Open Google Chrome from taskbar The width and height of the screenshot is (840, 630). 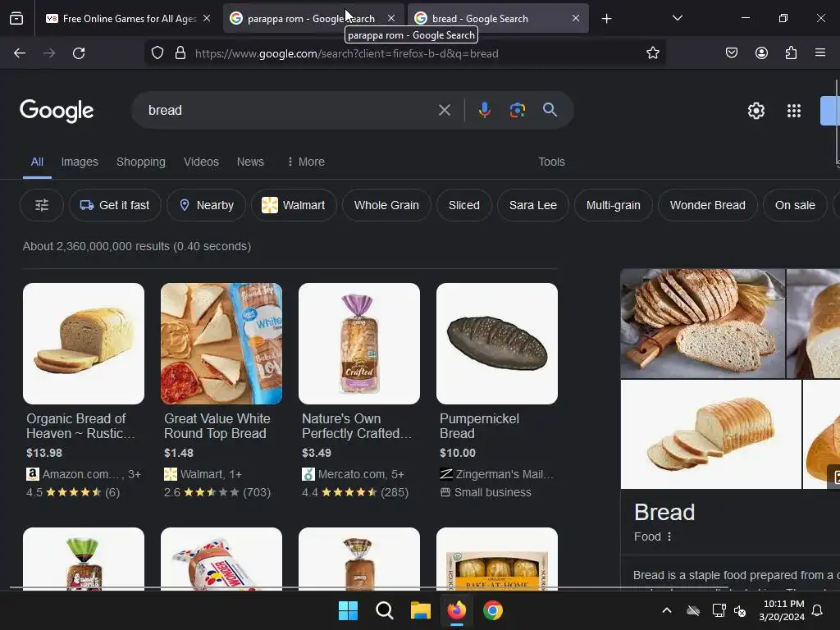(x=493, y=610)
